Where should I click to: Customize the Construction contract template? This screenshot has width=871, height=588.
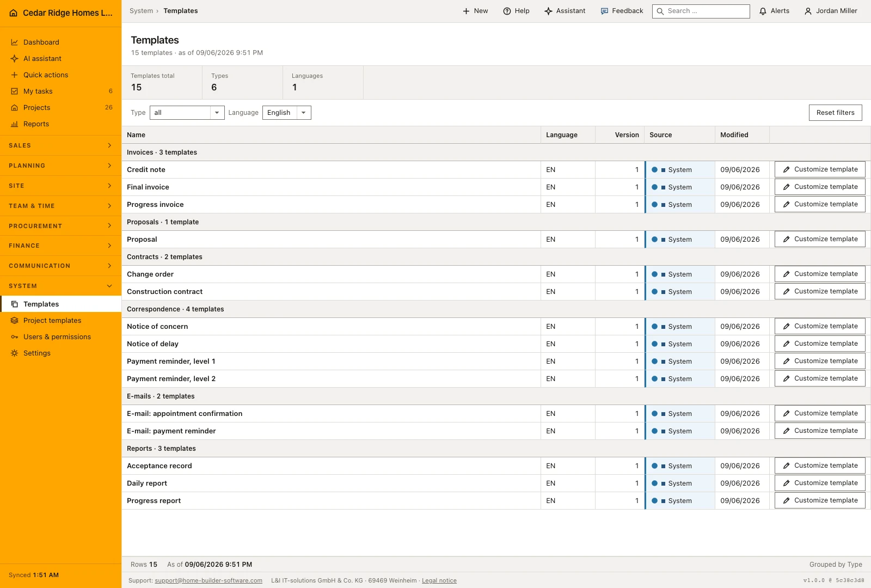[820, 291]
